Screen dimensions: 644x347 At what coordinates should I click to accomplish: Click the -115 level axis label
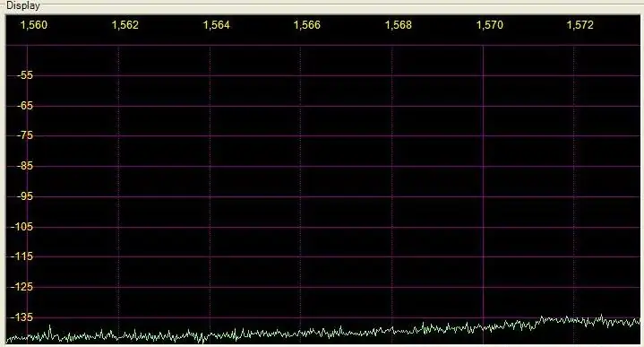(x=22, y=256)
